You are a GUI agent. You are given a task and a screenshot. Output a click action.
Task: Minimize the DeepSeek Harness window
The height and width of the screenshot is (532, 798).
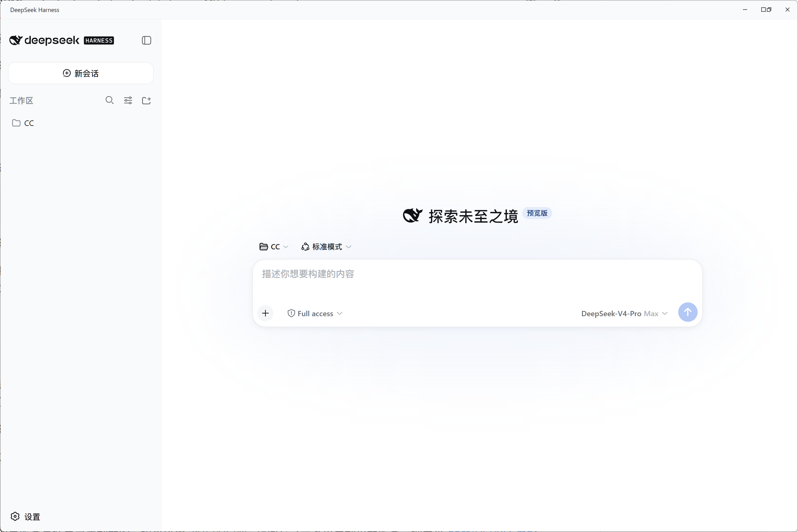[x=745, y=10]
